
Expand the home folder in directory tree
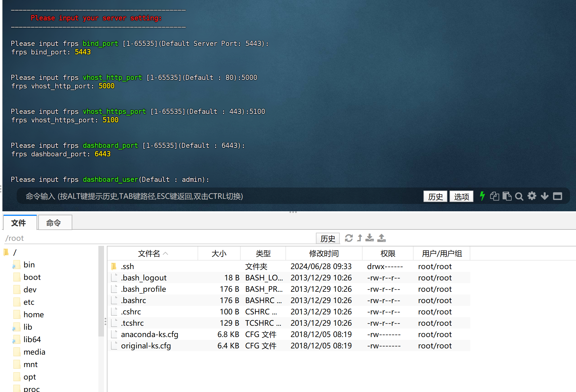pyautogui.click(x=34, y=314)
